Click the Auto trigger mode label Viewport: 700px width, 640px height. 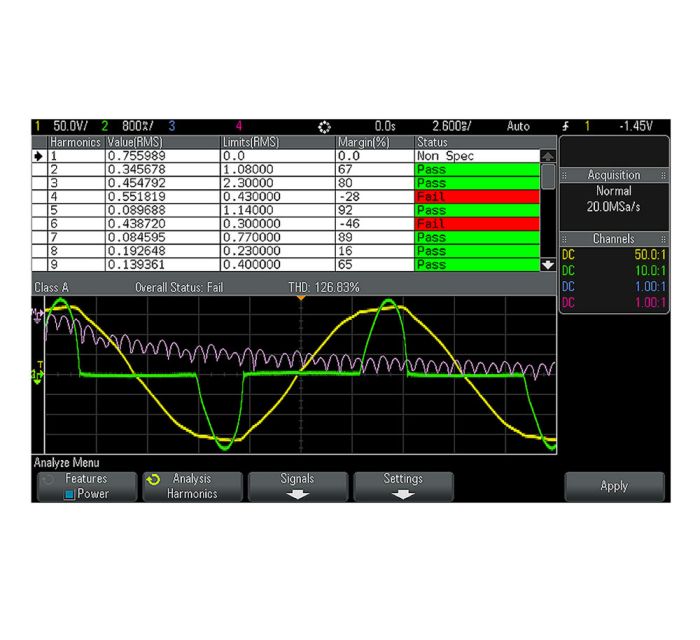tap(518, 126)
